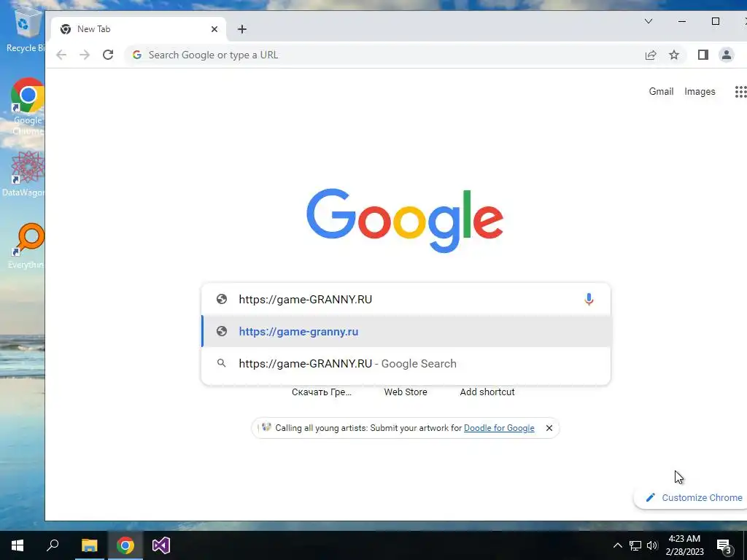Open the Windows Start menu

click(x=18, y=545)
